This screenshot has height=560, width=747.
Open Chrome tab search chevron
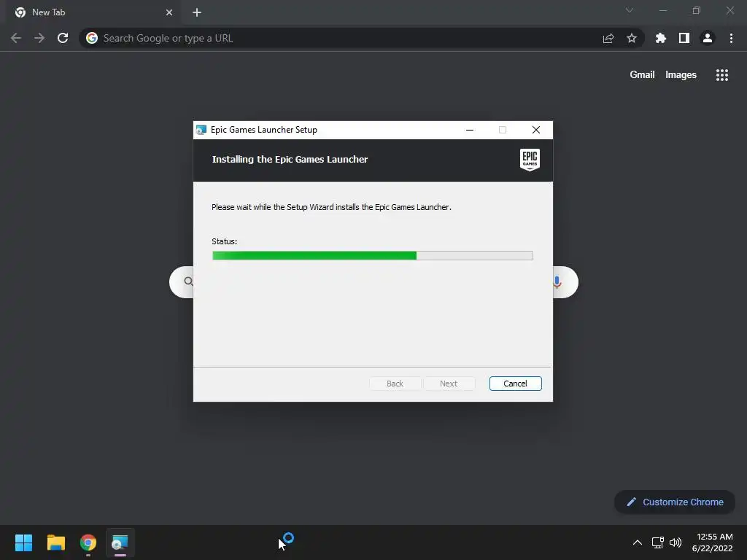pyautogui.click(x=630, y=10)
